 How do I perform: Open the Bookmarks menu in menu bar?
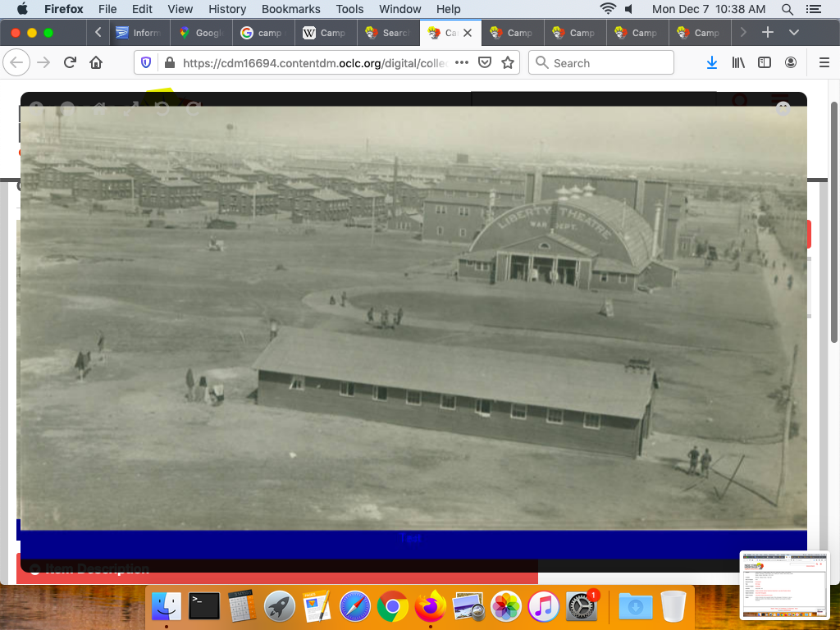point(290,9)
